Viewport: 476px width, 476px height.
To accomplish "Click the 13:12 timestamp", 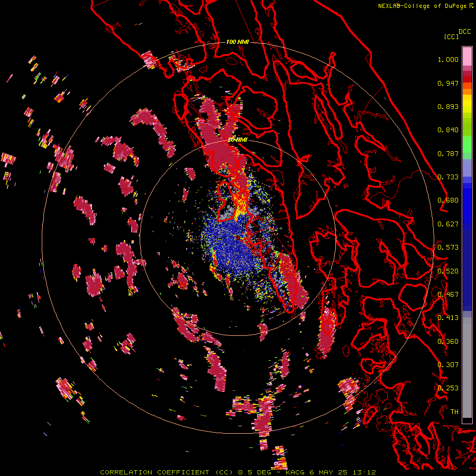I will point(364,472).
